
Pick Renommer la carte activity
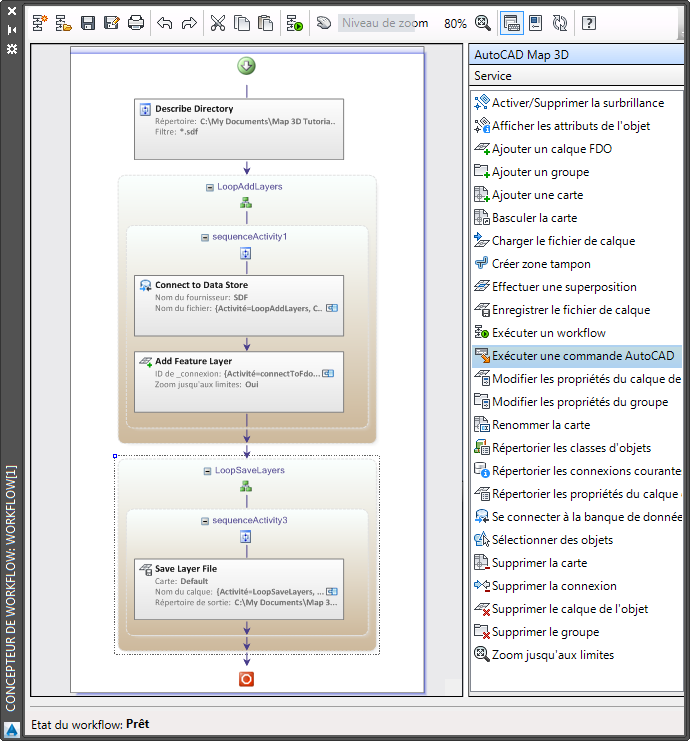pos(577,425)
